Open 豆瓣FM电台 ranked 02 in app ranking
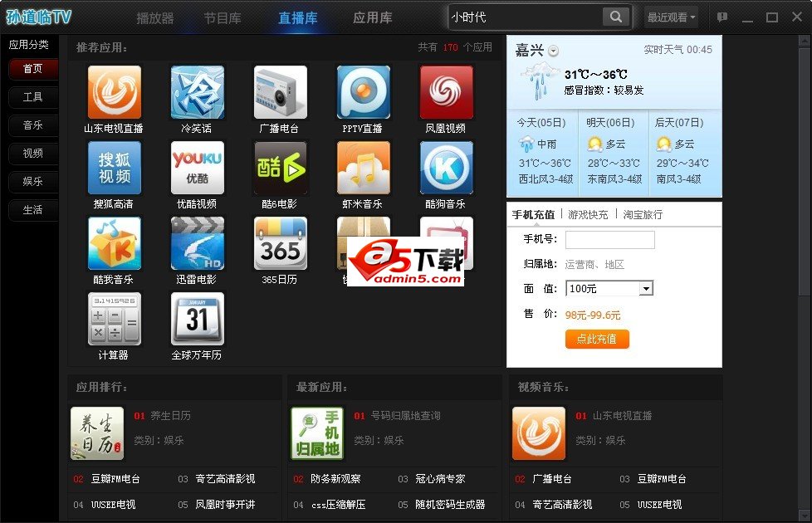Image resolution: width=812 pixels, height=523 pixels. 115,479
